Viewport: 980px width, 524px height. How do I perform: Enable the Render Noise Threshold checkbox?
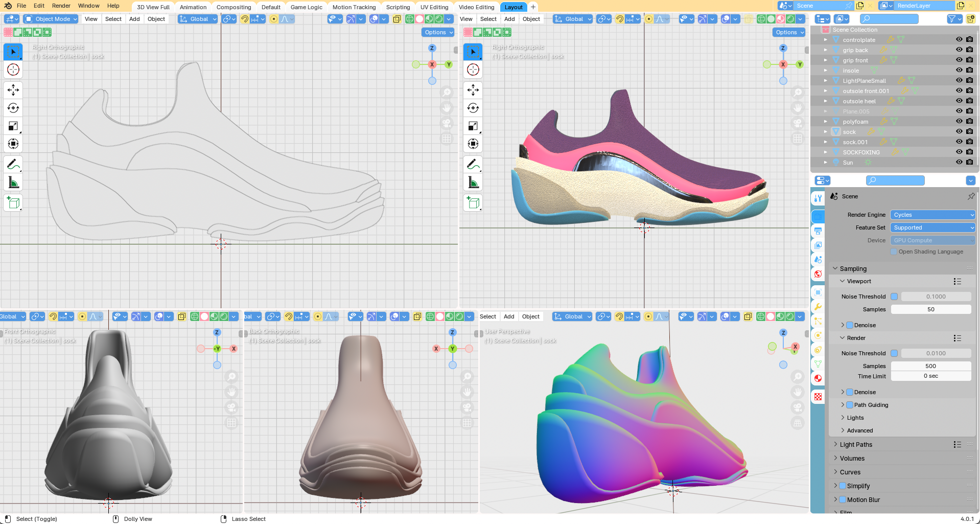pyautogui.click(x=894, y=353)
